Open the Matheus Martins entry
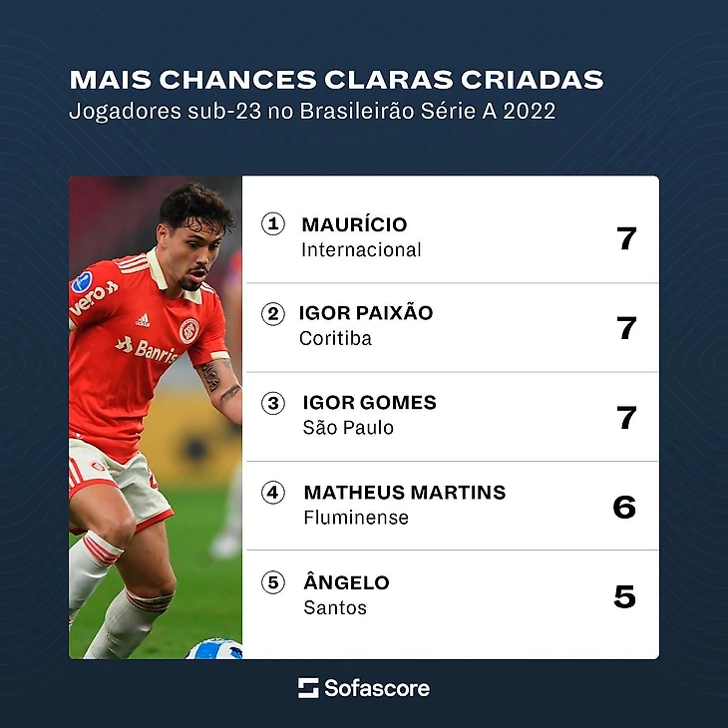The height and width of the screenshot is (728, 728). [452, 506]
